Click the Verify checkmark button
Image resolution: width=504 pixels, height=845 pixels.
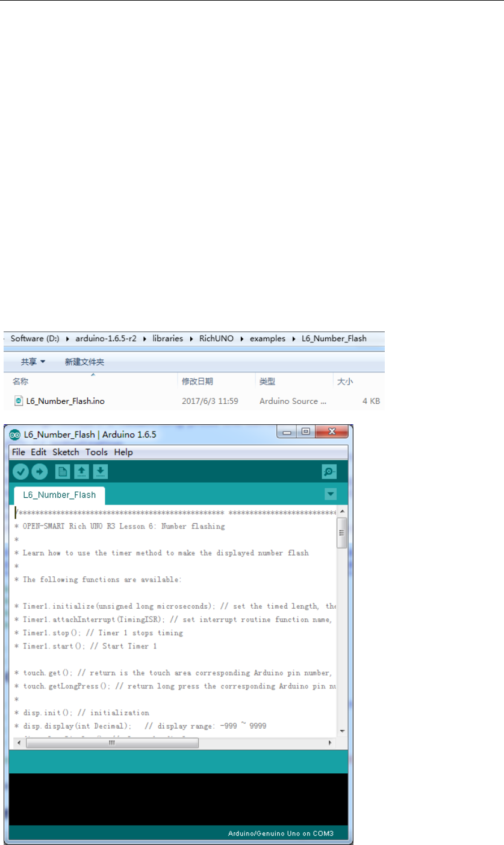[x=20, y=471]
